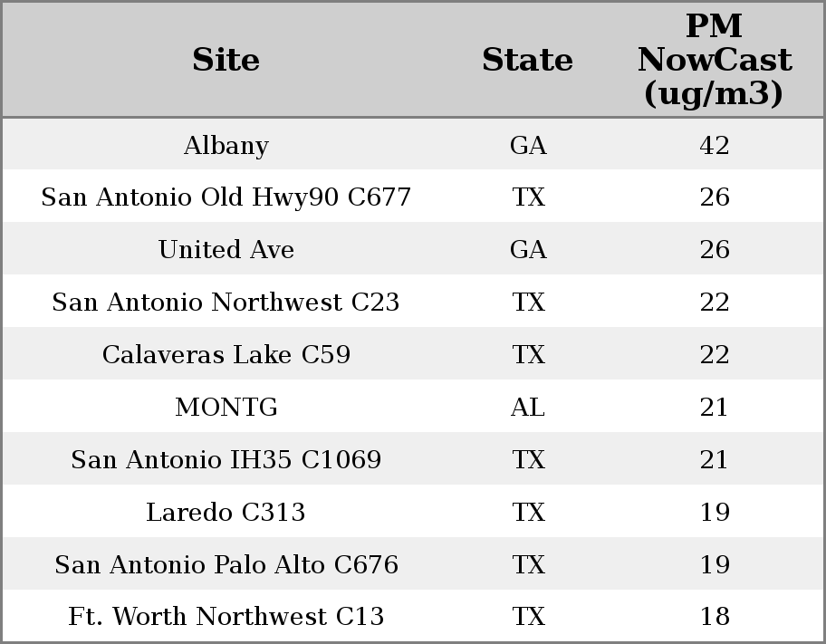Click the United Ave site name
This screenshot has height=644, width=826.
click(226, 250)
